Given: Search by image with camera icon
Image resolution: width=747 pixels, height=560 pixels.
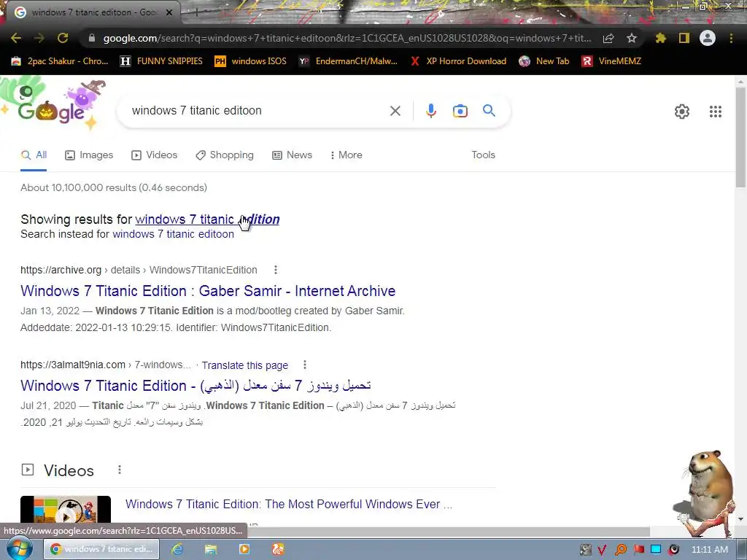Looking at the screenshot, I should click(460, 111).
